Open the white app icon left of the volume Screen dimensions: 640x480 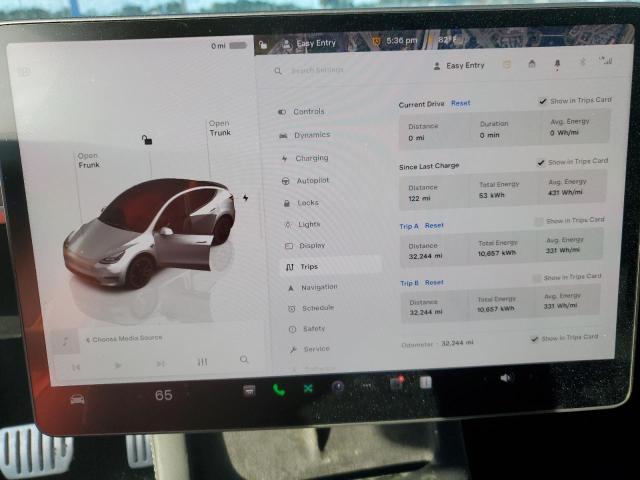point(425,382)
